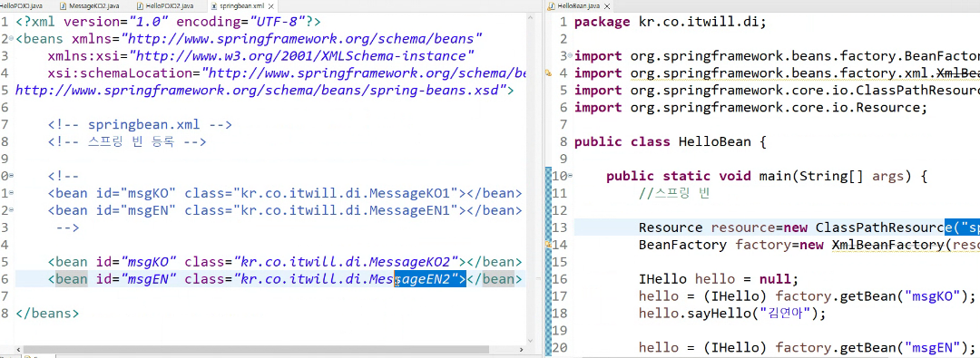Click the Java file icon on MessageKO2.java tab
The image size is (980, 358).
(64, 5)
